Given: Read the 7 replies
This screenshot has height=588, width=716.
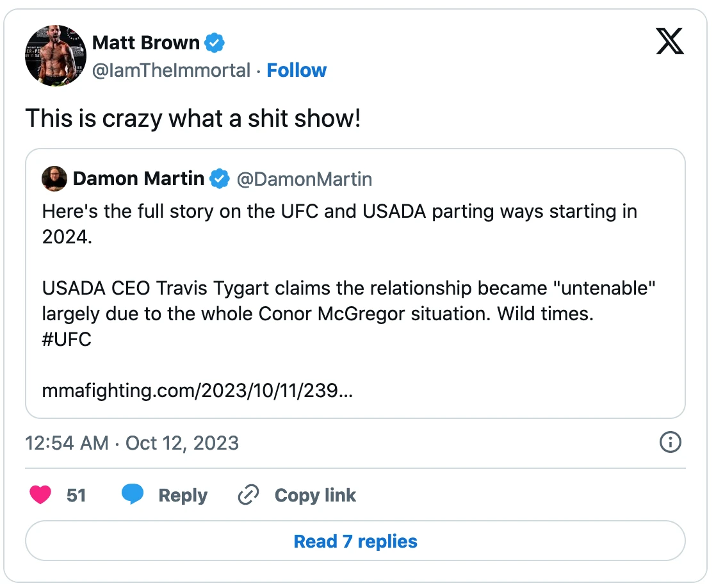Looking at the screenshot, I should 355,541.
